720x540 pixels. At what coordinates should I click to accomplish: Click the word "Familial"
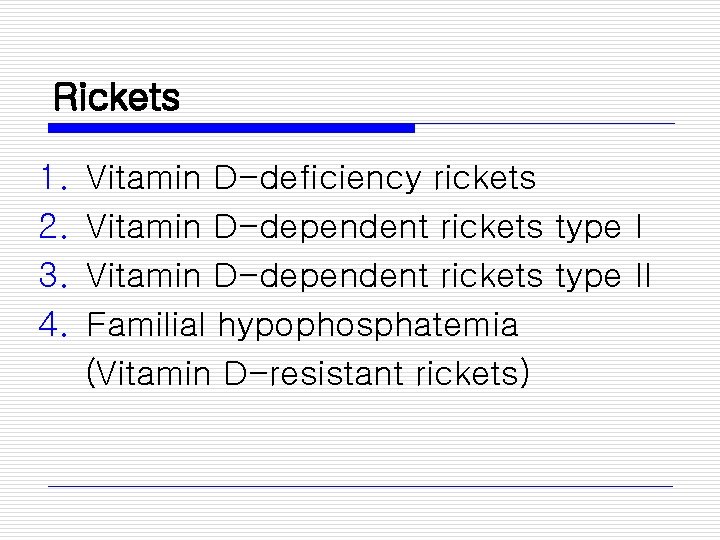click(147, 325)
